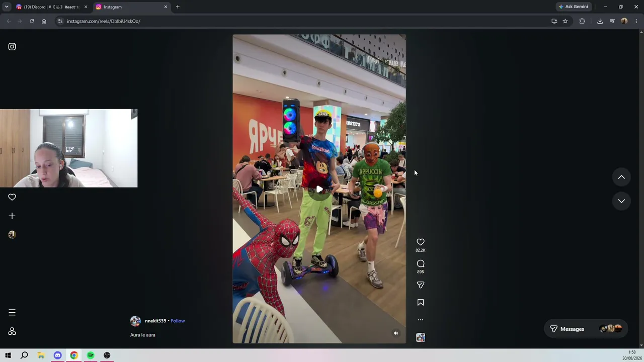The width and height of the screenshot is (644, 362).
Task: Open a new browser tab
Action: pyautogui.click(x=178, y=7)
